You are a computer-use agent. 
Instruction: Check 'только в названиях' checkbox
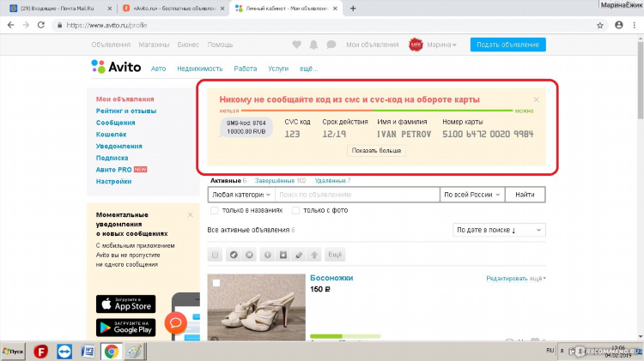point(214,210)
